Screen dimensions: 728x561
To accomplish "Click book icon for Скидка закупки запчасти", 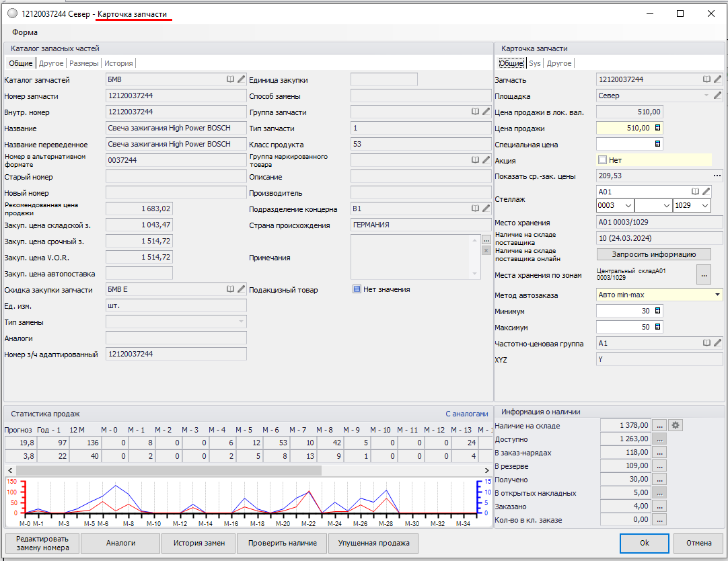I will (x=231, y=289).
